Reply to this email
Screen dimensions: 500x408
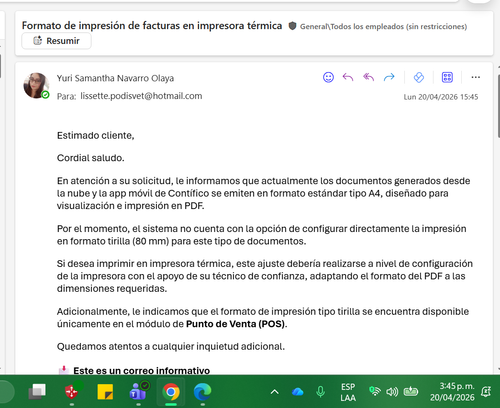pos(348,77)
